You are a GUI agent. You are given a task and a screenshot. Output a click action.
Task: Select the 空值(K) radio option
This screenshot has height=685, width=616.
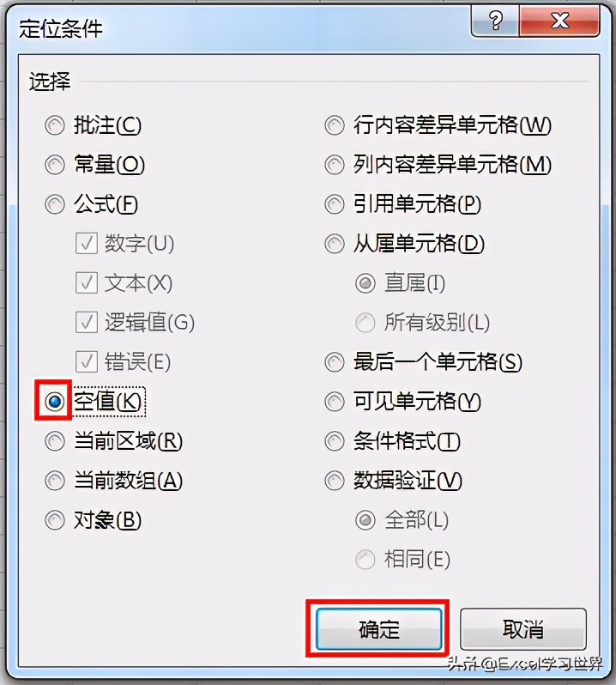tap(55, 401)
